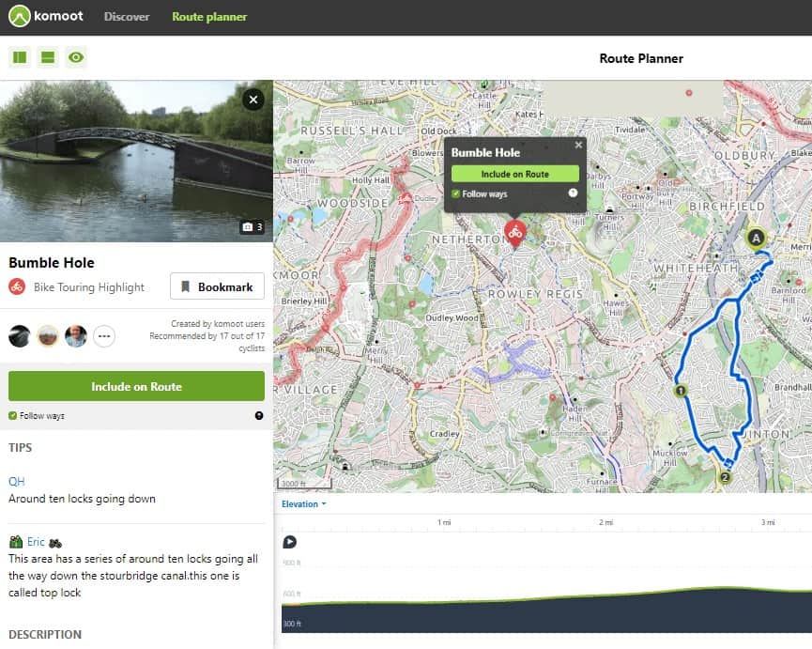Open QH user profile link
Image resolution: width=812 pixels, height=649 pixels.
click(x=16, y=481)
